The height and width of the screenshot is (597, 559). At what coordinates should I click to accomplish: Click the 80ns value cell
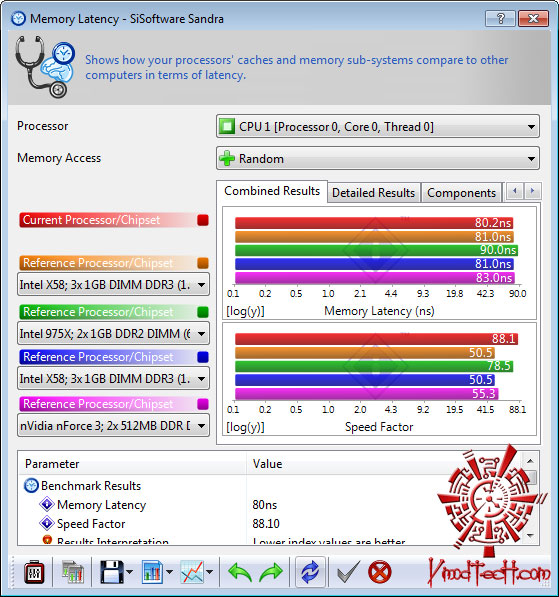(x=265, y=504)
